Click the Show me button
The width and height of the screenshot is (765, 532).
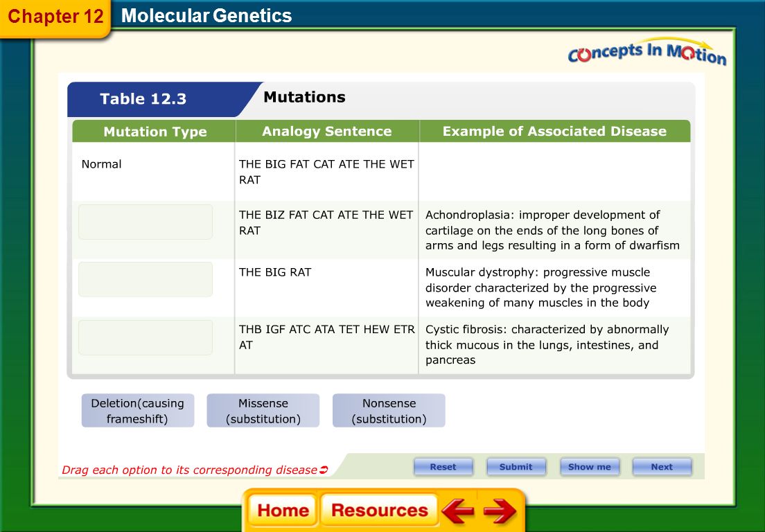click(590, 467)
